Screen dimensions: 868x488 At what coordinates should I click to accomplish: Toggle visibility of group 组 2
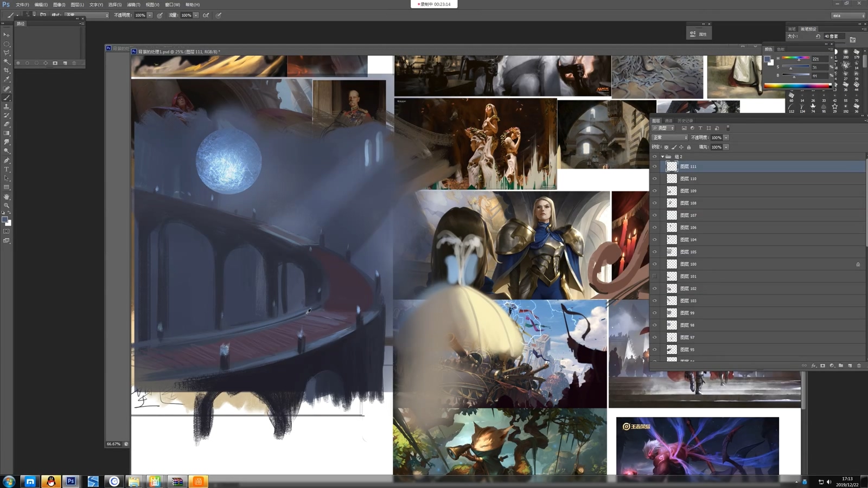coord(655,157)
